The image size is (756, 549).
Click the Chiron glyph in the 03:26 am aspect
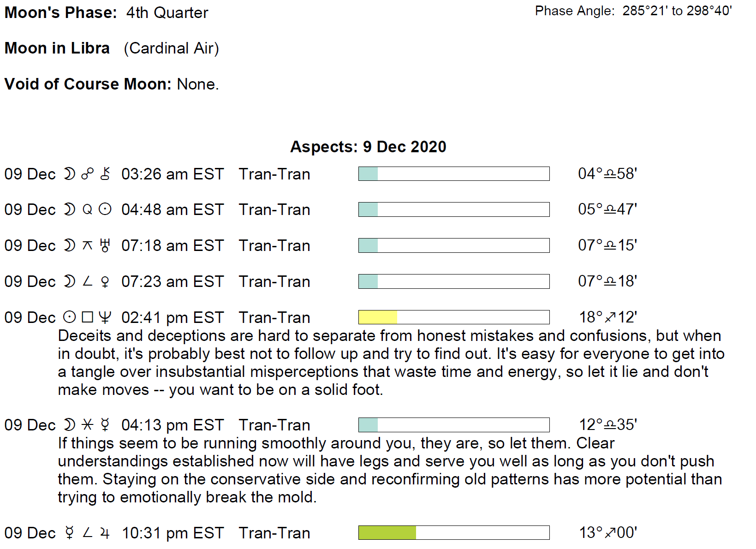point(105,174)
